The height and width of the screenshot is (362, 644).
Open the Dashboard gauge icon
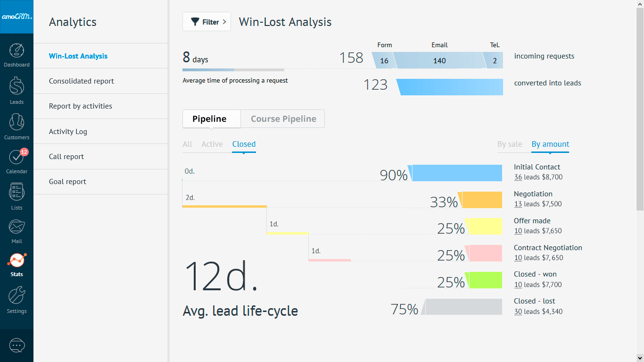(x=17, y=51)
